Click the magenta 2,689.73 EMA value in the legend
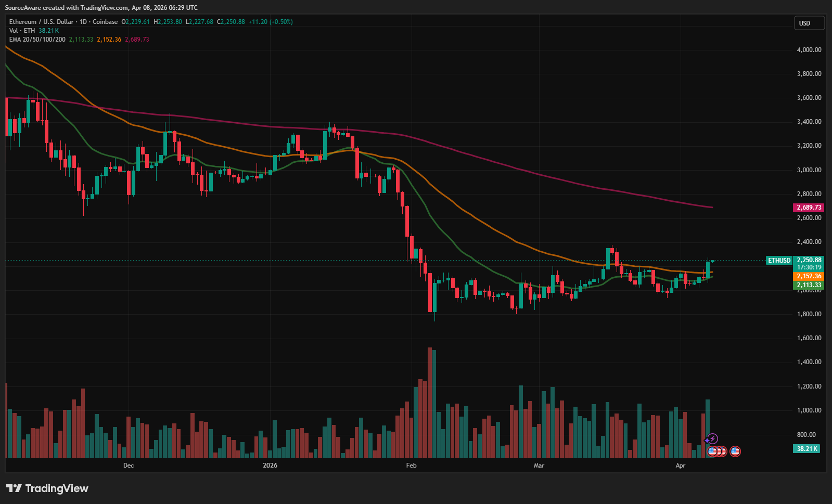This screenshot has height=504, width=832. point(137,40)
